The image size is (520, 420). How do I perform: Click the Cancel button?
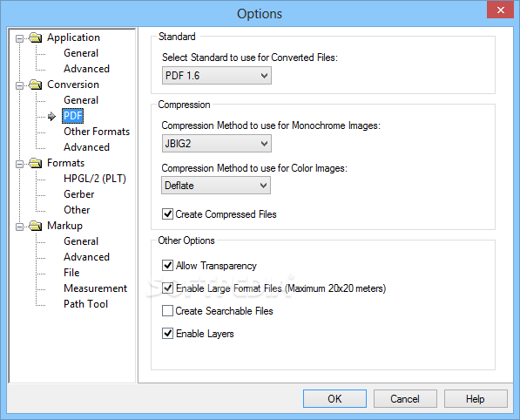pyautogui.click(x=405, y=398)
